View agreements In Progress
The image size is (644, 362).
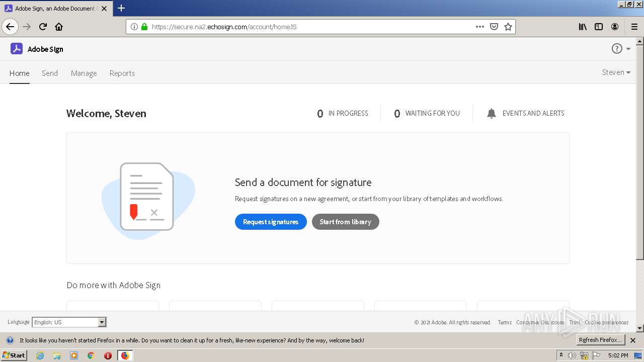coord(343,114)
